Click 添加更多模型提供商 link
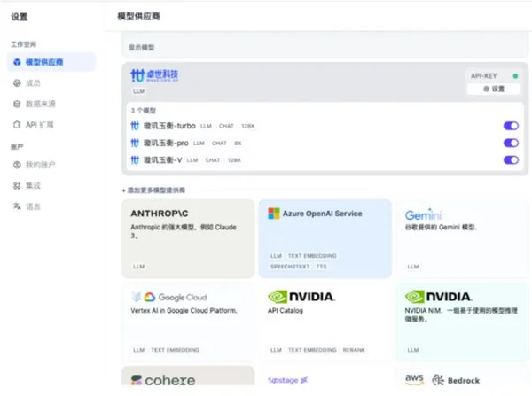This screenshot has height=396, width=532. (x=153, y=190)
